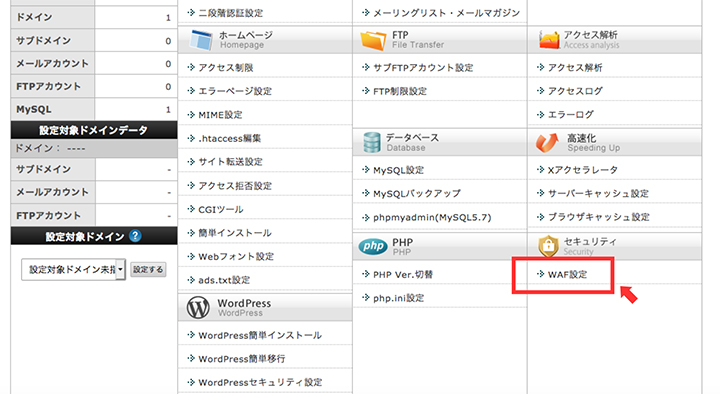Screen dimensions: 720x394
Task: Open サイト転送設定 link
Action: (230, 162)
